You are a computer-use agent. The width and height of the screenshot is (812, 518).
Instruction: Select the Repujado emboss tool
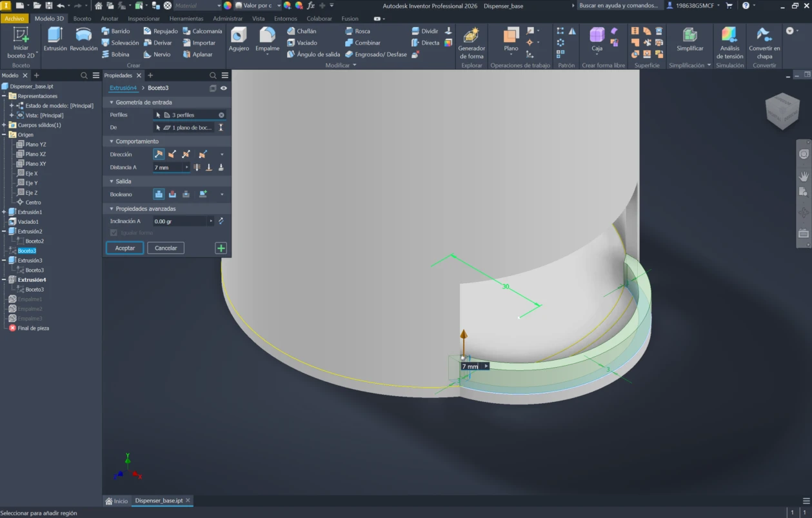160,31
